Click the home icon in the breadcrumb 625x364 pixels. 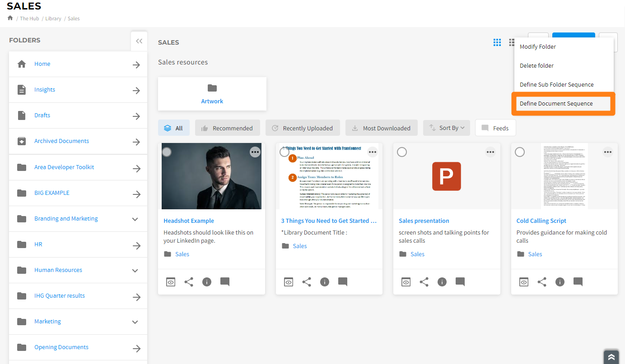[x=10, y=18]
